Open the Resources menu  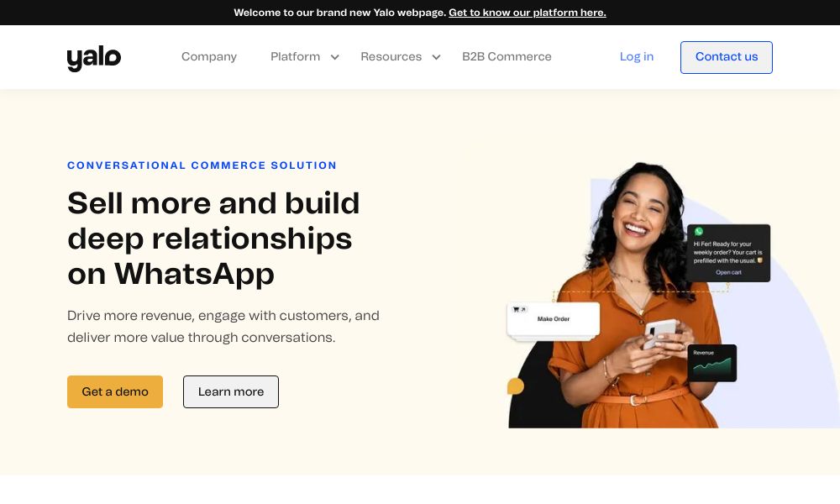click(x=391, y=57)
